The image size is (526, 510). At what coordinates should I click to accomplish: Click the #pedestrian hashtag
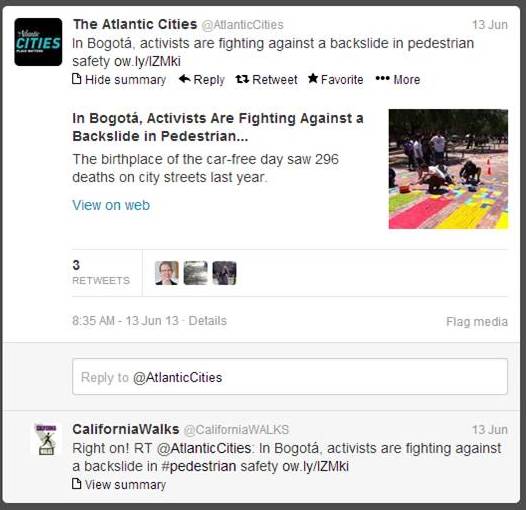tap(199, 466)
